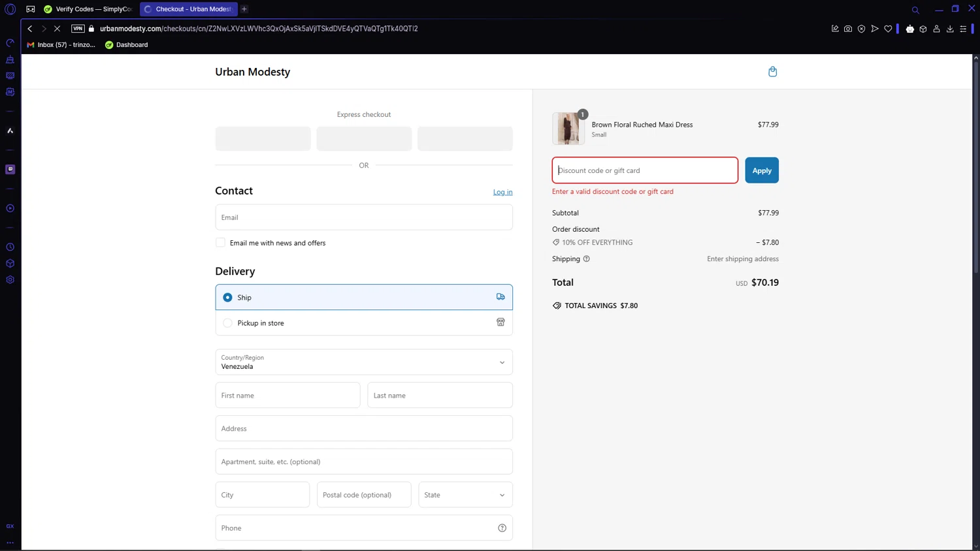The image size is (980, 551).
Task: Click the 10% OFF EVERYTHING discount label
Action: [x=597, y=242]
